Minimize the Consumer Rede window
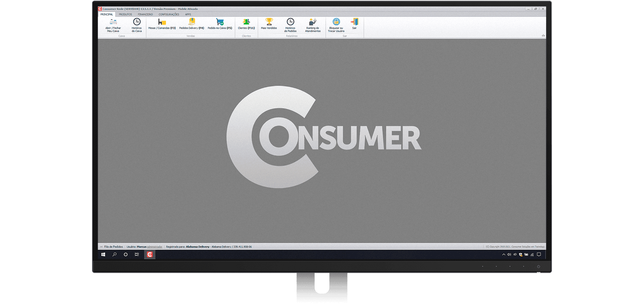Viewport: 644px width, 306px height. tap(528, 9)
